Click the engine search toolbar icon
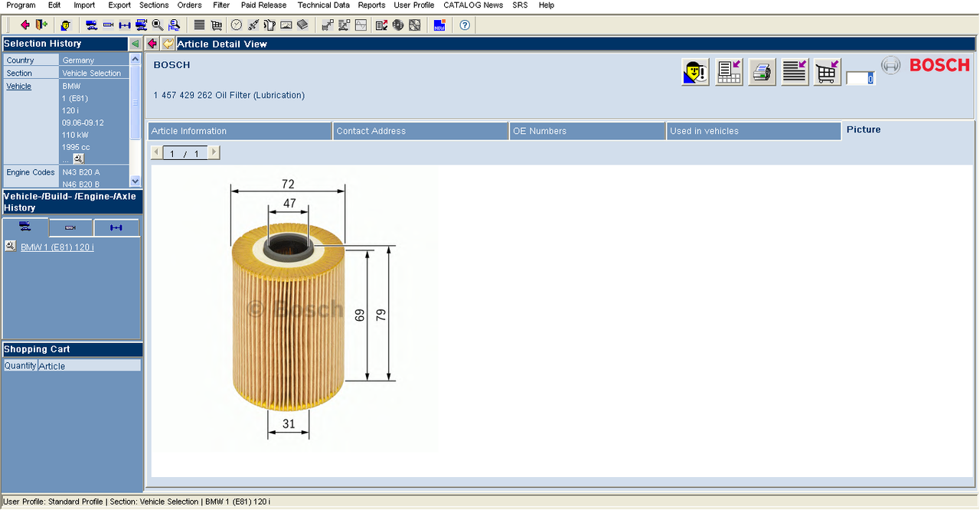The width and height of the screenshot is (980, 510). (108, 25)
